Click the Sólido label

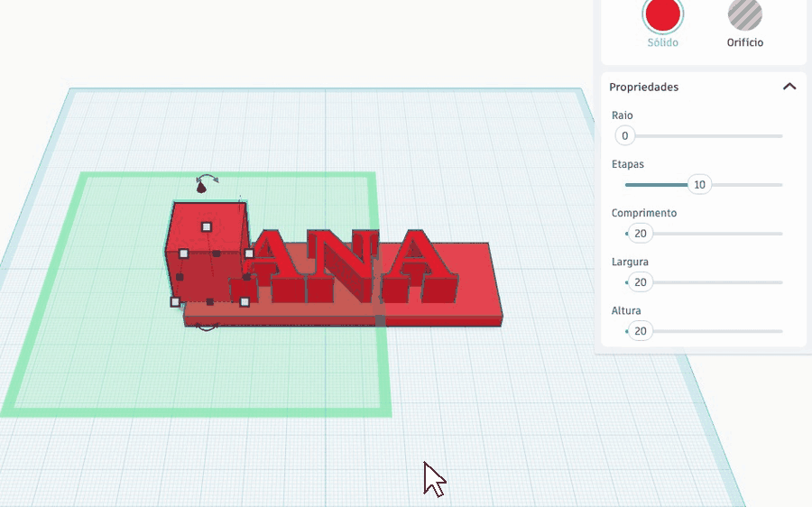[662, 42]
